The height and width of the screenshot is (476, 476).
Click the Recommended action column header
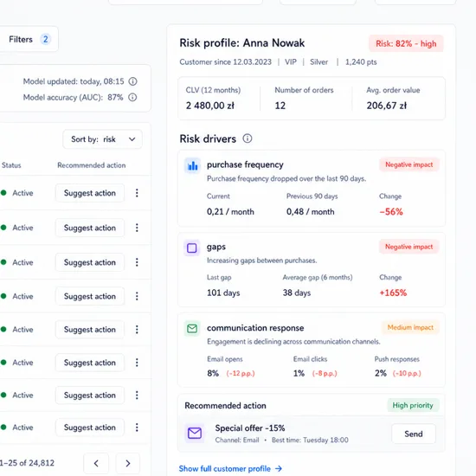pyautogui.click(x=92, y=165)
